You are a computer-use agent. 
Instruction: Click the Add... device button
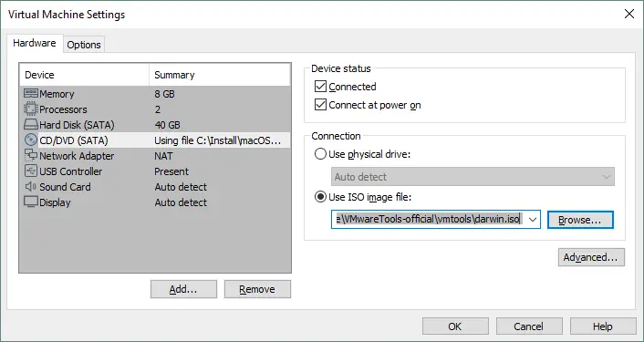pos(183,289)
